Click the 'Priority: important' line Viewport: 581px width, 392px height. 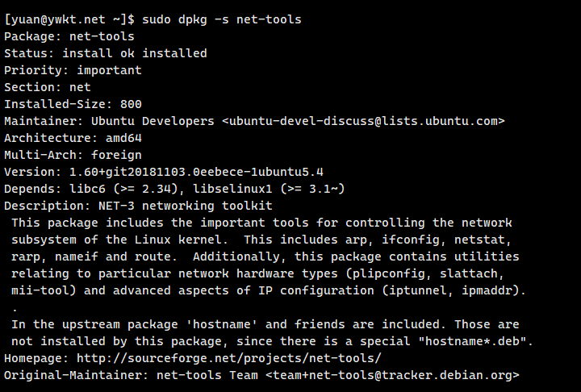(x=73, y=70)
